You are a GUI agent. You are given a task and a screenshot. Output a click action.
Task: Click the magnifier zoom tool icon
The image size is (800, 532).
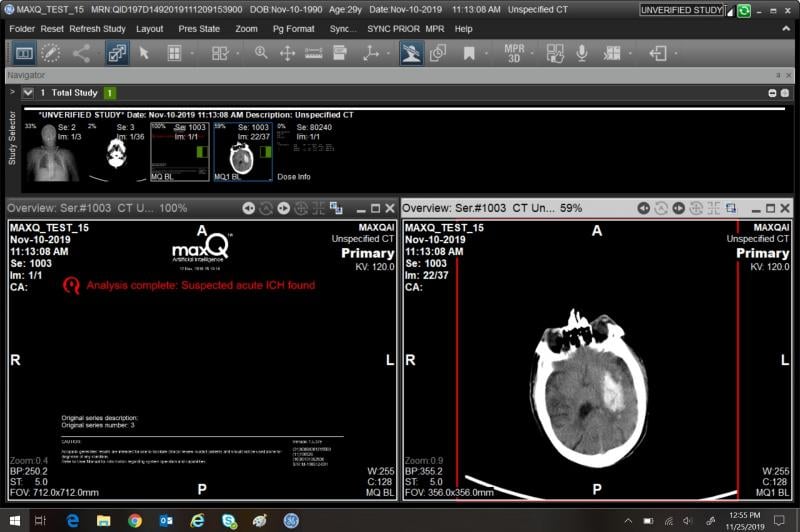[x=261, y=53]
